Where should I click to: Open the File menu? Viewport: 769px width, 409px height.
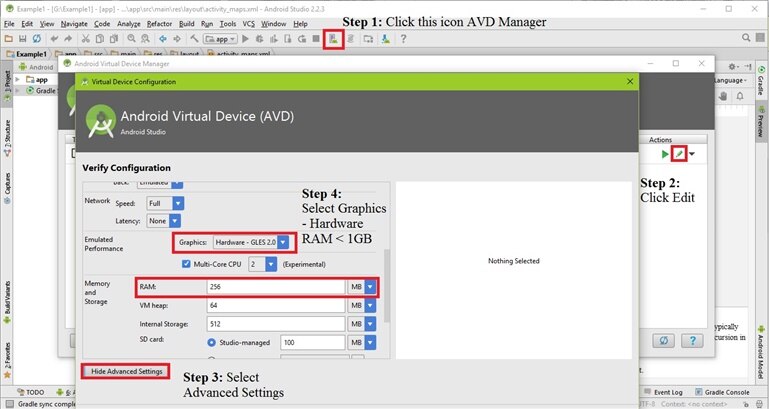coord(9,24)
